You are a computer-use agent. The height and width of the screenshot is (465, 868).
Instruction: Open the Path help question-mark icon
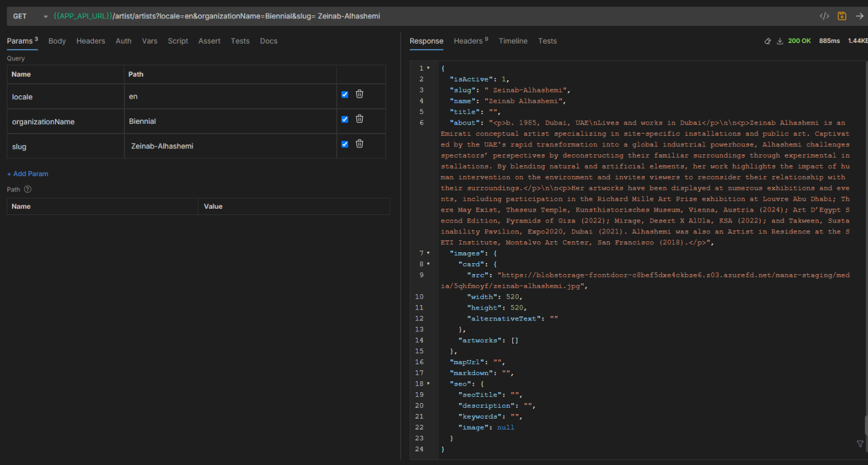pos(28,189)
